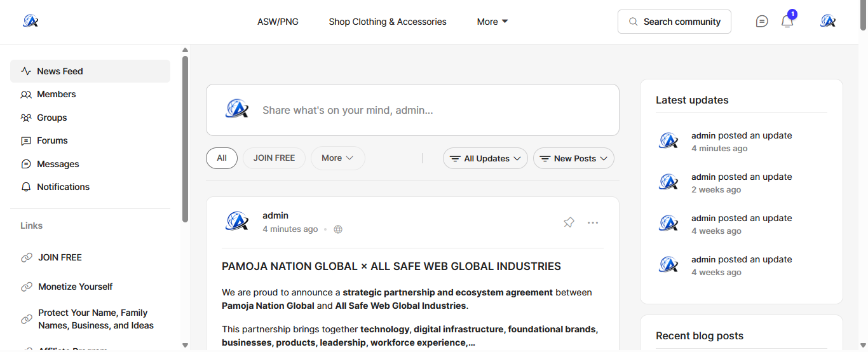Screen dimensions: 868x352
Task: Click admin avatar on the feed post
Action: pos(237,222)
